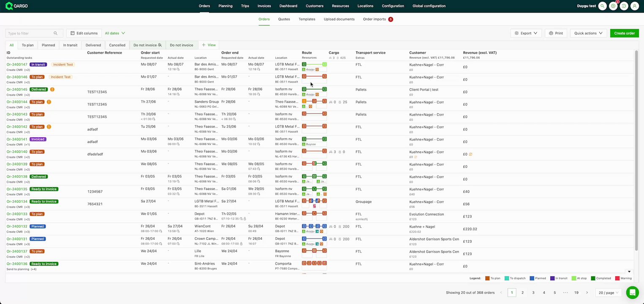Open the global search magnifier icon

pos(603,6)
